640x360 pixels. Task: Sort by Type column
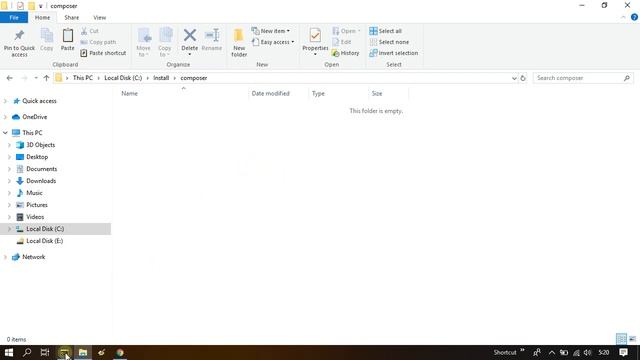click(x=318, y=93)
